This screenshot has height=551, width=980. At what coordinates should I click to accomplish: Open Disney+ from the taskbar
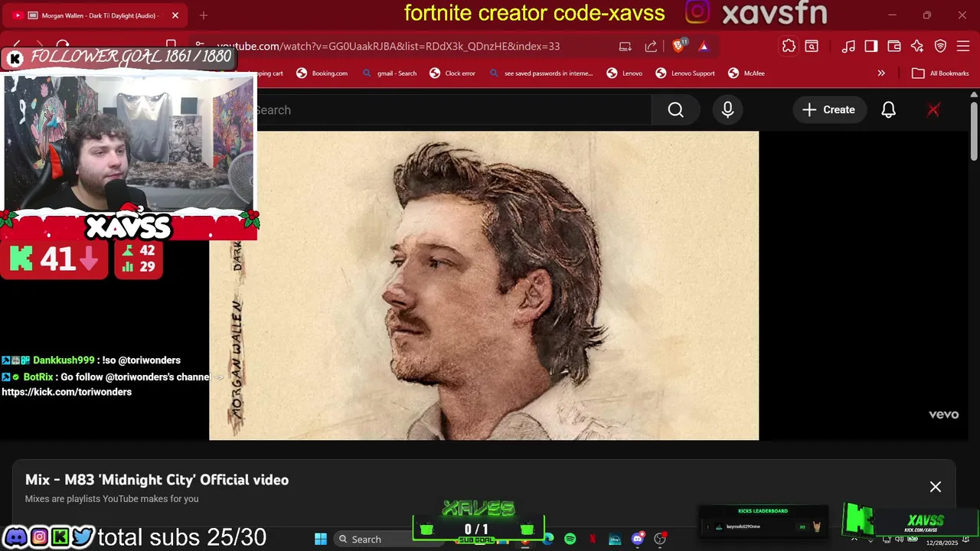[x=615, y=540]
